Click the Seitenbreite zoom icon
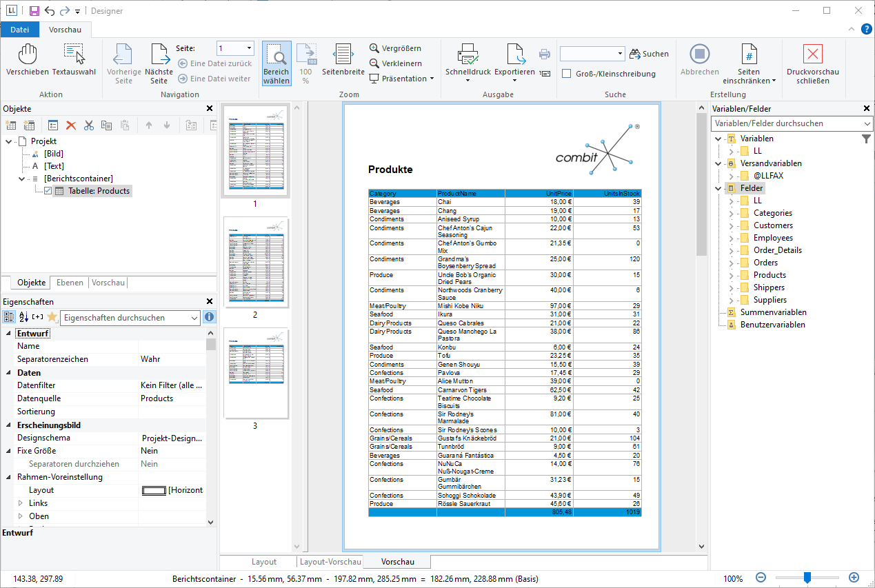The height and width of the screenshot is (588, 875). point(343,55)
